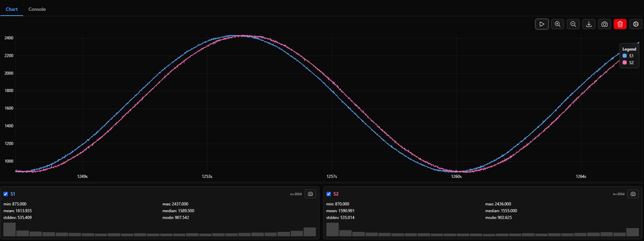
Task: Zoom in on the chart
Action: click(x=558, y=24)
